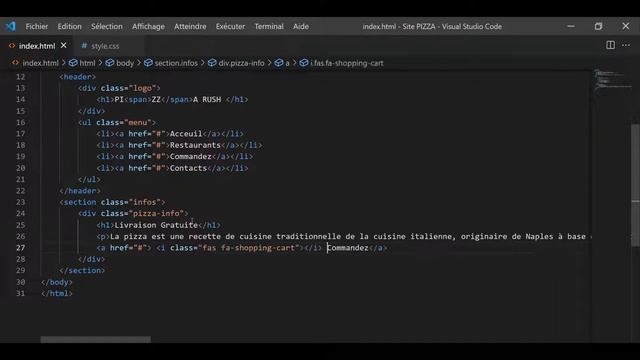Switch to the style.css tab
640x360 pixels.
tap(105, 46)
